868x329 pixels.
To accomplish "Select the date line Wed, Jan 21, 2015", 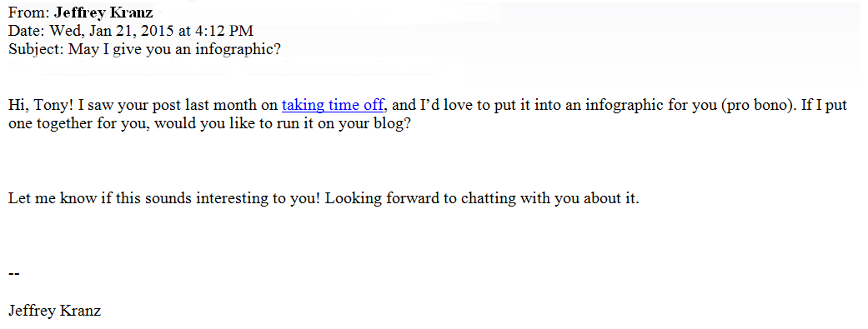I will click(109, 31).
